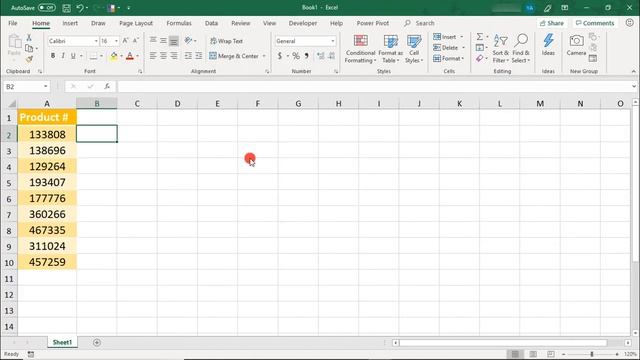This screenshot has height=360, width=640.
Task: Open the Data ribbon tab
Action: pyautogui.click(x=211, y=23)
